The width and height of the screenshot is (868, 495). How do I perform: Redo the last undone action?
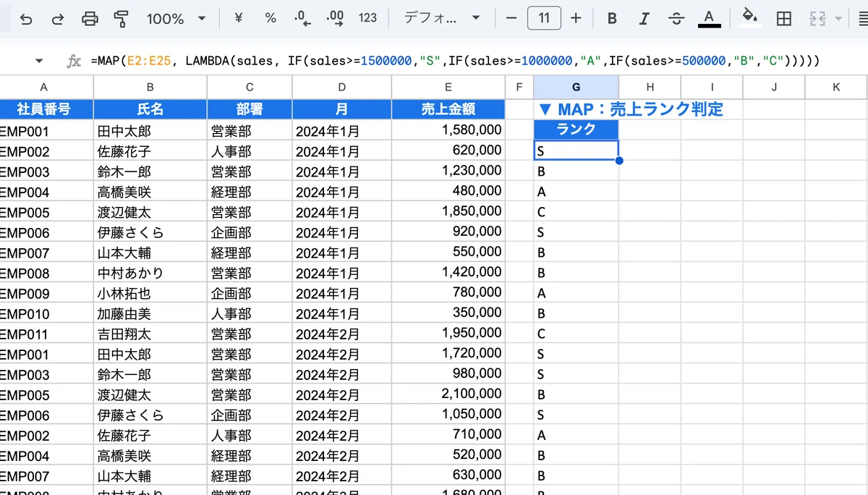click(x=58, y=19)
